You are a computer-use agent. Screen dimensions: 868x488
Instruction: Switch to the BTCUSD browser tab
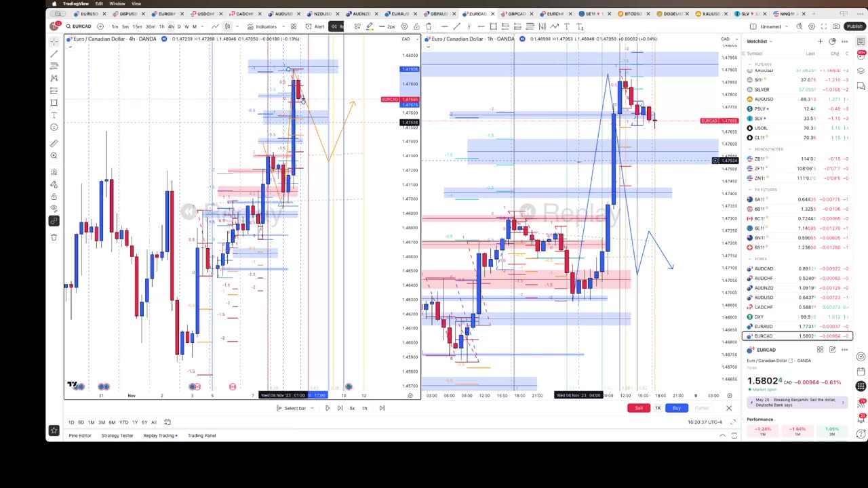click(633, 14)
